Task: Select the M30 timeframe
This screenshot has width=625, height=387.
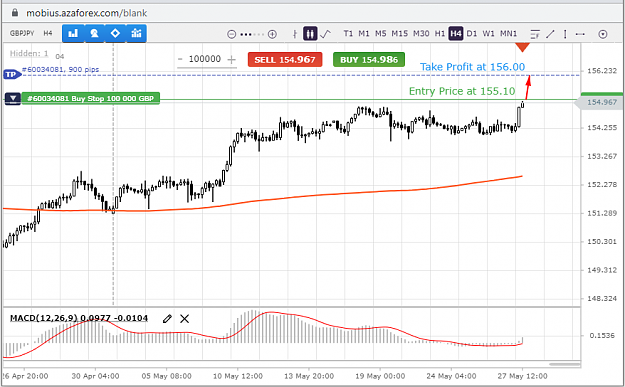Action: (421, 33)
